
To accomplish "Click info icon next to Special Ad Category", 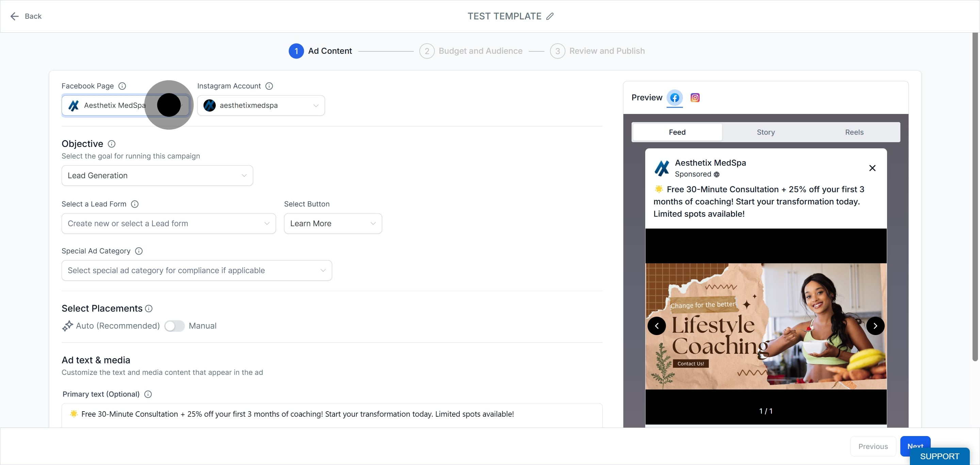I will click(139, 251).
